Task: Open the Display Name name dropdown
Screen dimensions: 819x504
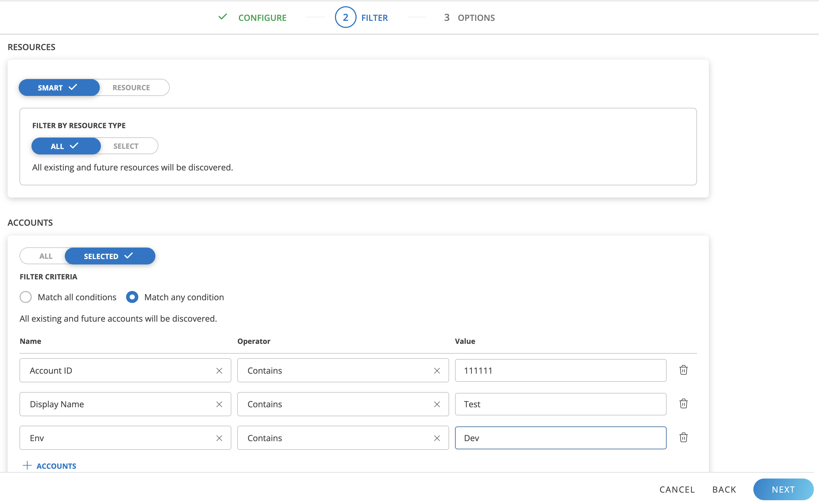Action: pos(117,404)
